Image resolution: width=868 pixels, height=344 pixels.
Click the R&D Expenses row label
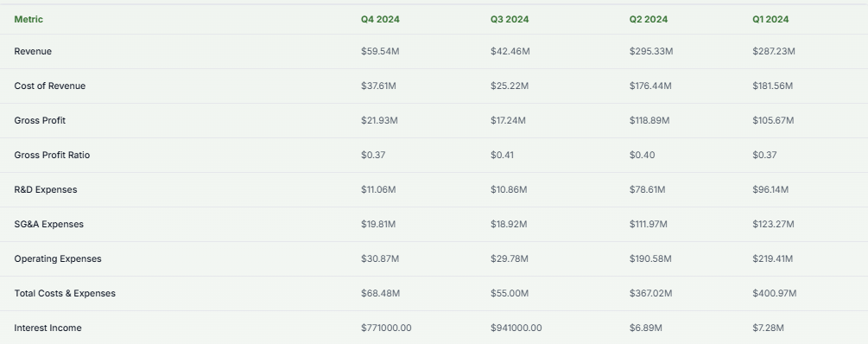pos(46,189)
